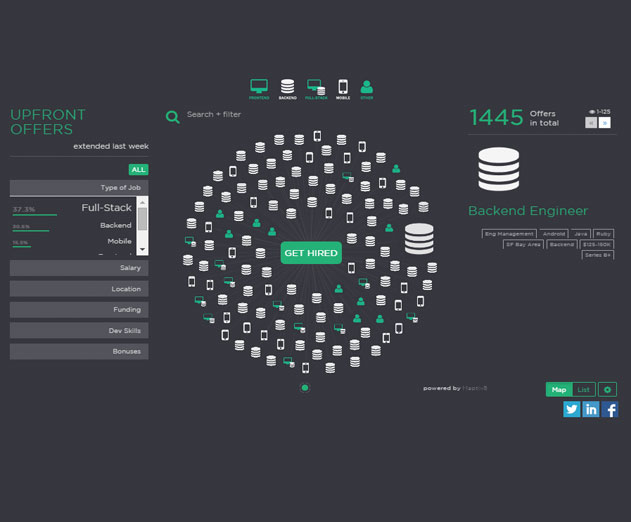Expand the Location filter
The height and width of the screenshot is (522, 631).
[79, 289]
